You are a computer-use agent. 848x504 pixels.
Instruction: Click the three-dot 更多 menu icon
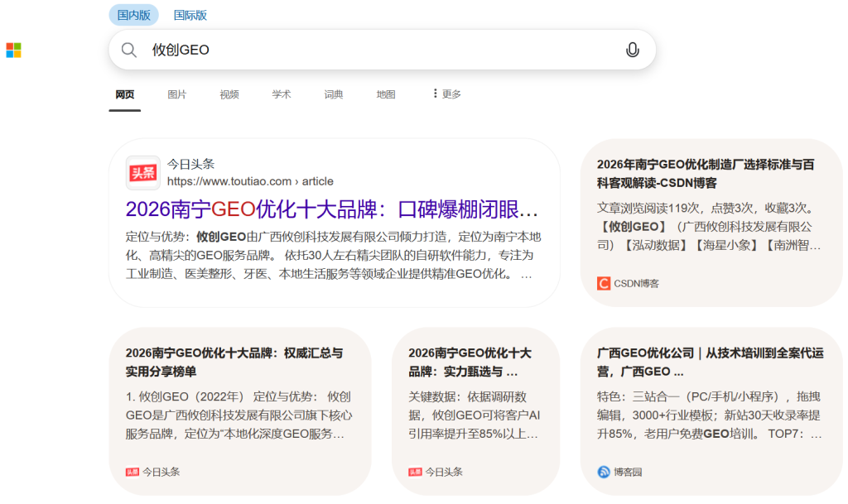[435, 94]
